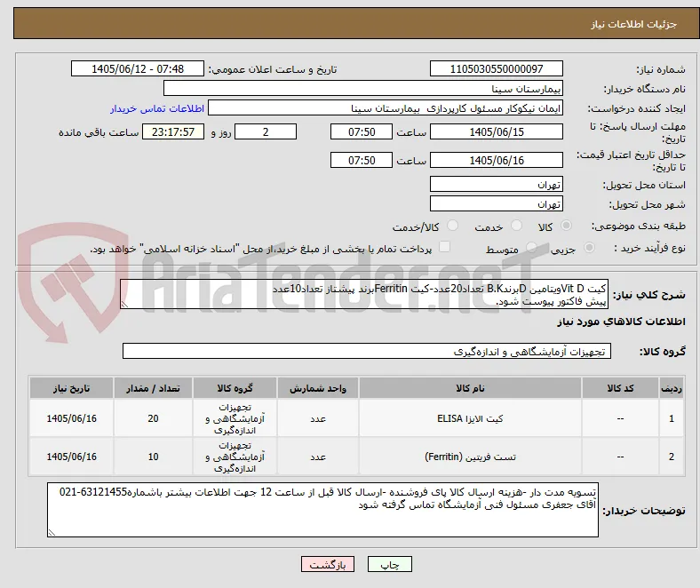Click the delivery city field تهران
This screenshot has height=588, width=700.
click(x=496, y=203)
